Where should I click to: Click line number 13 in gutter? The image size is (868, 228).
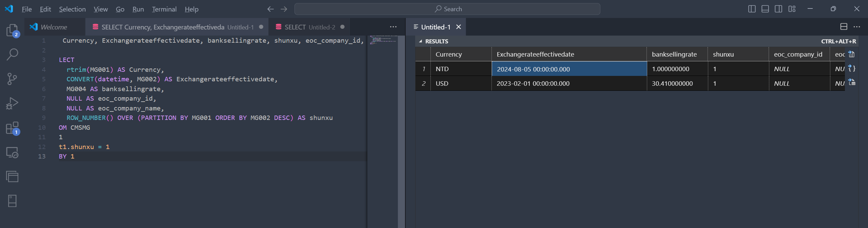42,156
